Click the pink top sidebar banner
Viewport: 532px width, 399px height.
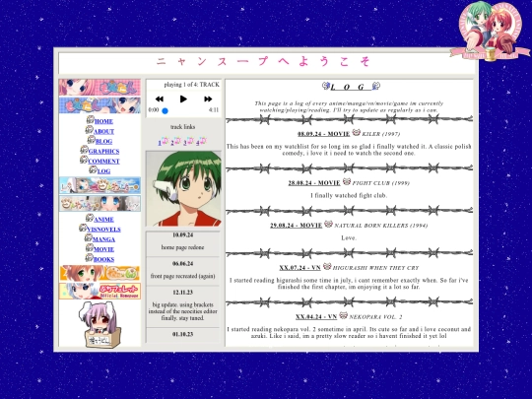point(100,88)
